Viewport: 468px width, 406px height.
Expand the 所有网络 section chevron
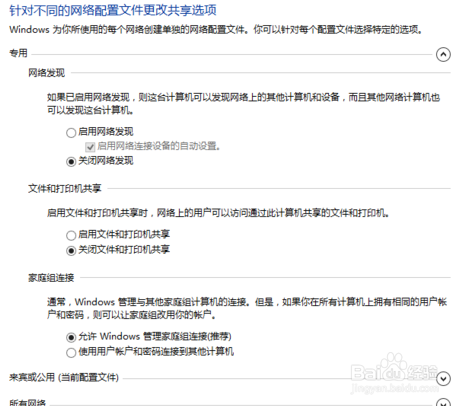click(443, 402)
